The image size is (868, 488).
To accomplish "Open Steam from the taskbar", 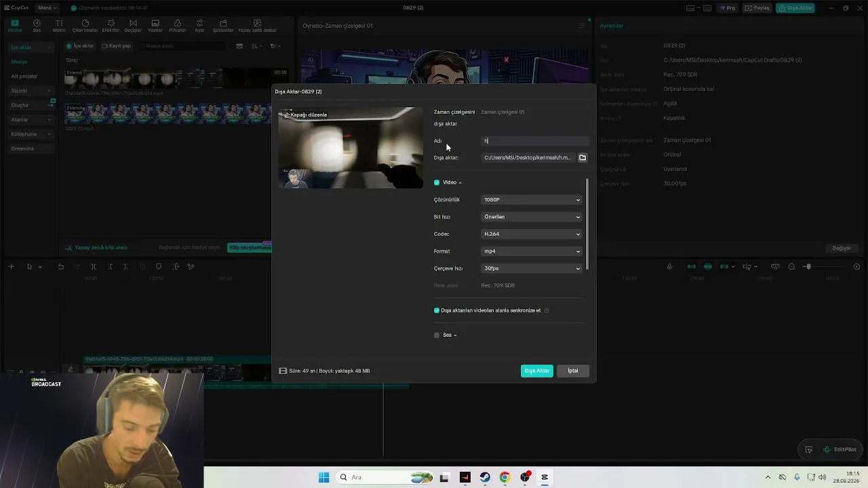I will coord(485,477).
